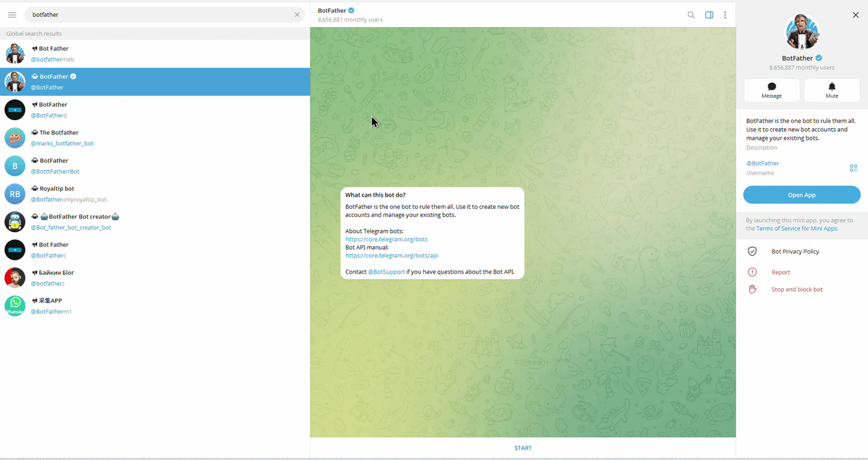868x460 pixels.
Task: Open the core.telegram.org/bots/api link
Action: pyautogui.click(x=391, y=256)
